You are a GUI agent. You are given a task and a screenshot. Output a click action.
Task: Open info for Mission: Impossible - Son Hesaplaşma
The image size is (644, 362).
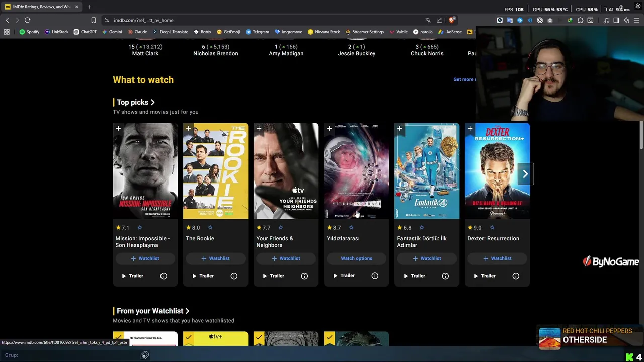[164, 276]
